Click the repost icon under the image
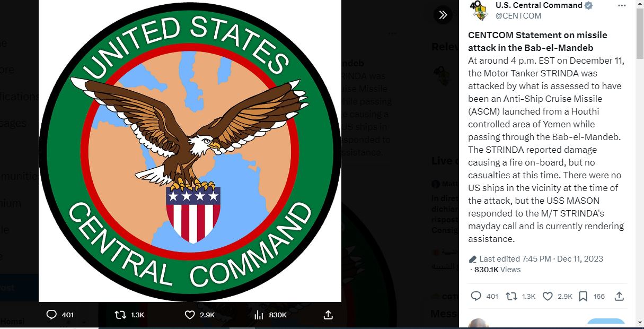Image resolution: width=644 pixels, height=329 pixels. [120, 315]
